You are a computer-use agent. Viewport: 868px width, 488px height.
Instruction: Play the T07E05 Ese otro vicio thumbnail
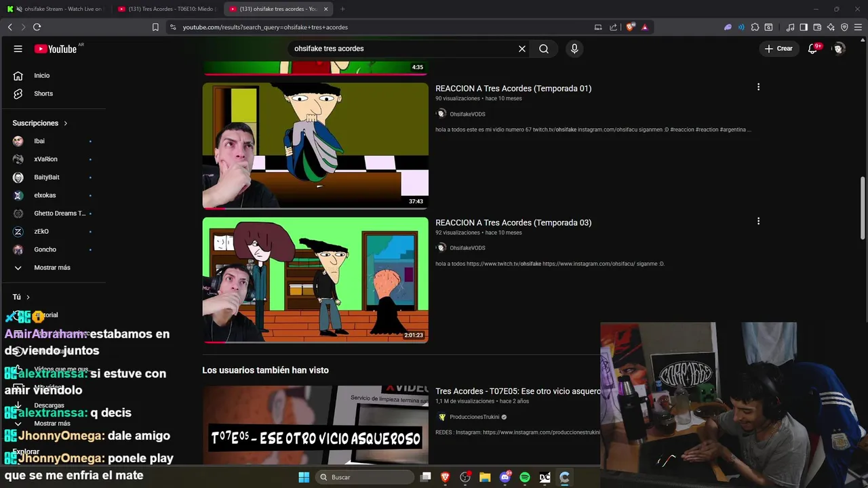[315, 425]
